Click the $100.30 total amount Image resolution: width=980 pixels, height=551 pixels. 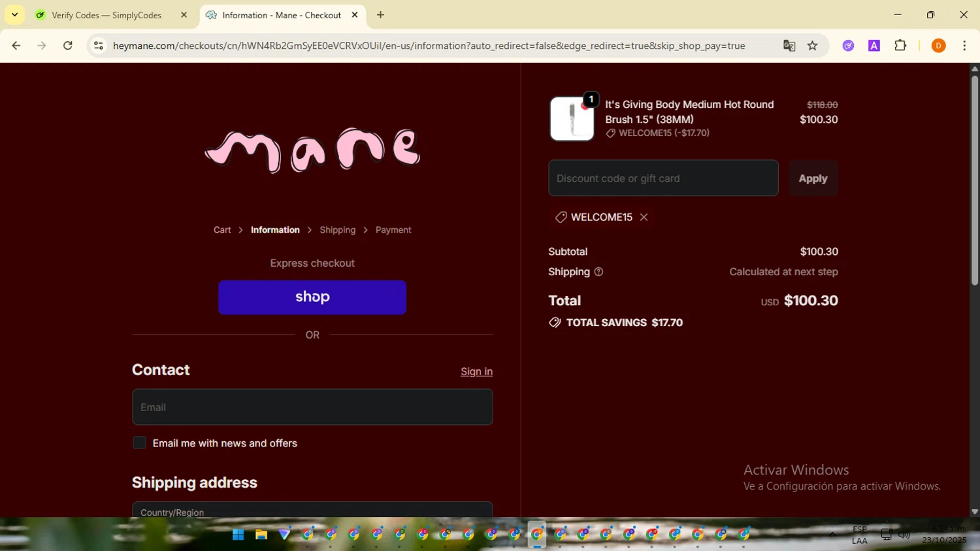coord(811,301)
